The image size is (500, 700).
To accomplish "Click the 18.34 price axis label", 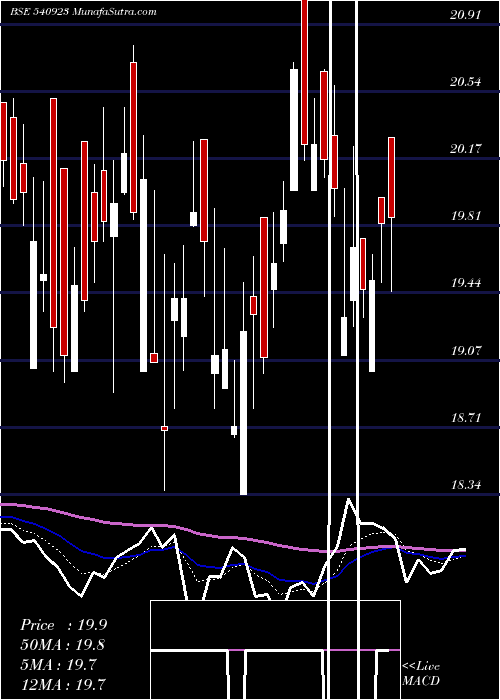I will pyautogui.click(x=466, y=485).
